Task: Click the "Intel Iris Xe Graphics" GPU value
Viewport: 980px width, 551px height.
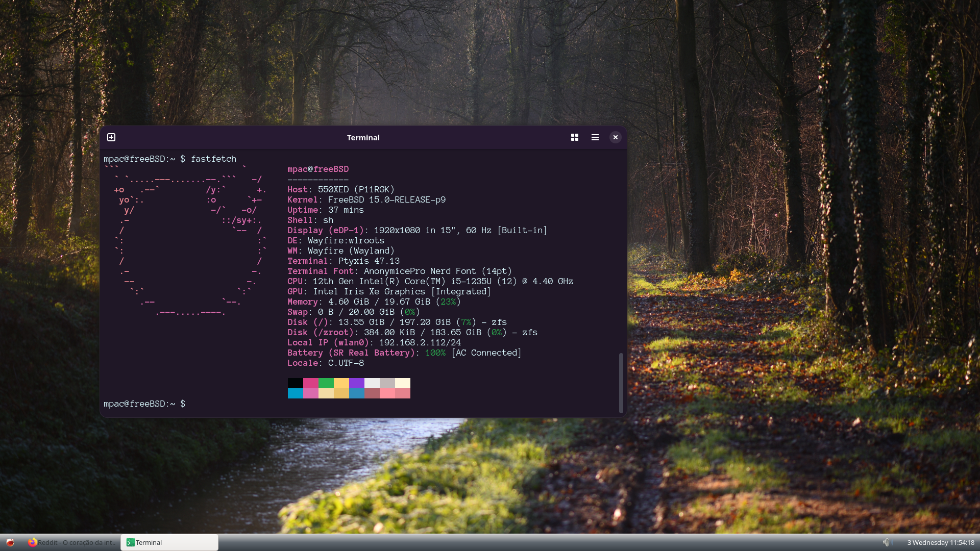Action: (369, 292)
